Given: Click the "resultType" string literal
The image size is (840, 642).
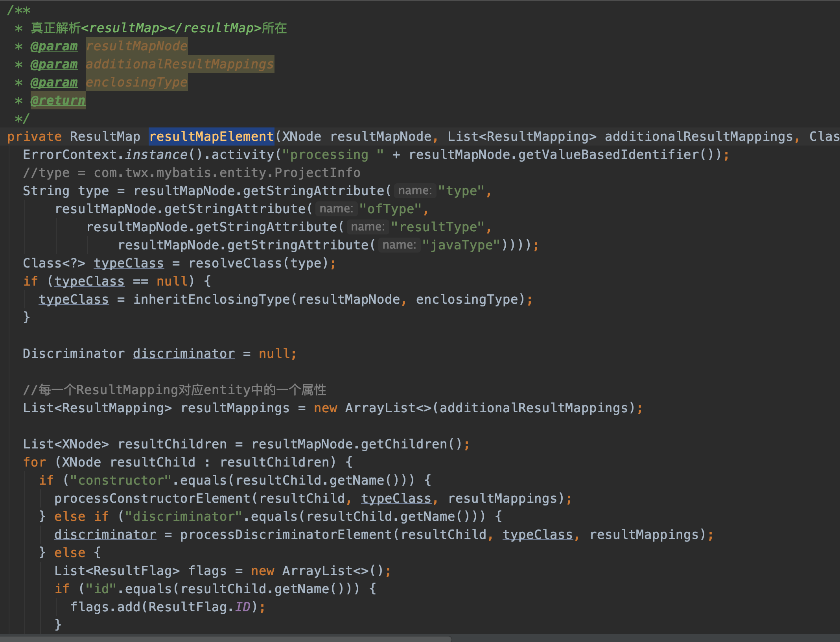Looking at the screenshot, I should tap(437, 227).
